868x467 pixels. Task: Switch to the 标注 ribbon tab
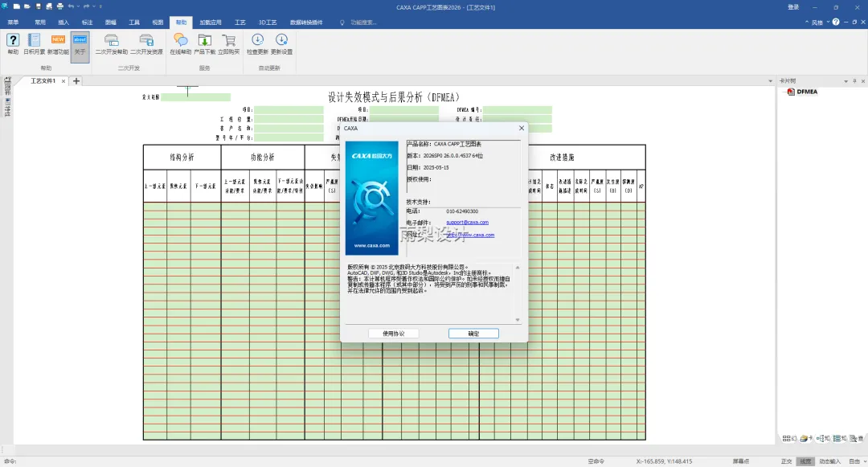coord(87,23)
